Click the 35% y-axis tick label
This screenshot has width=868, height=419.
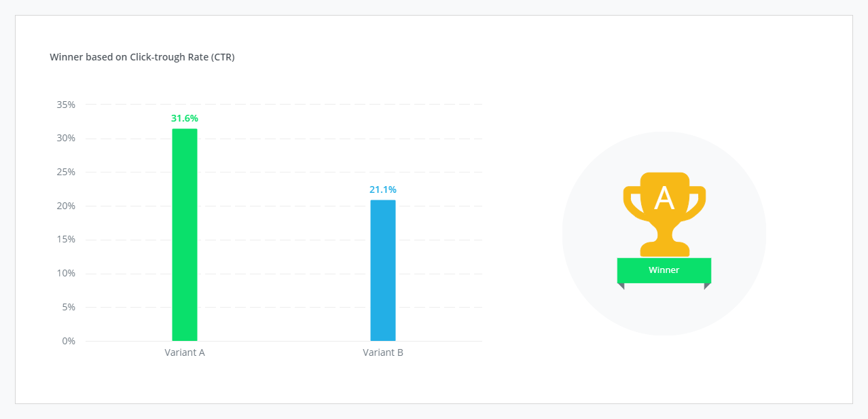[66, 105]
